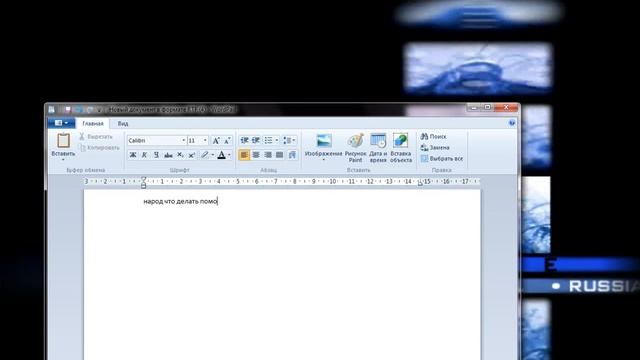The height and width of the screenshot is (360, 640).
Task: Switch to the Вид tab
Action: coord(123,123)
